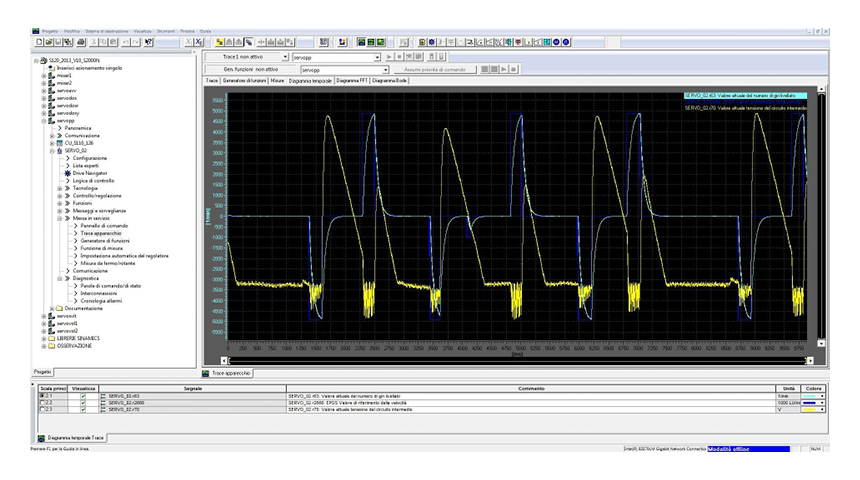Open Drive Navigator item with star icon

coord(67,173)
